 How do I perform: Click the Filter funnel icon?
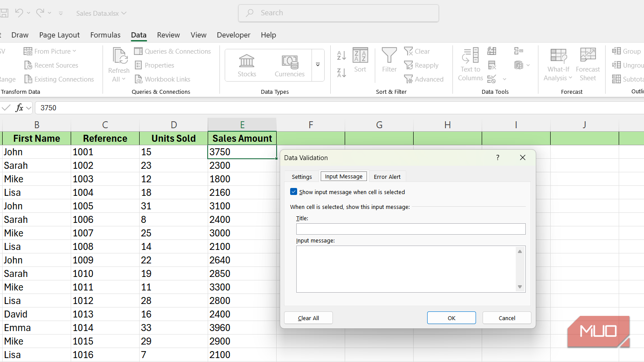click(x=389, y=55)
